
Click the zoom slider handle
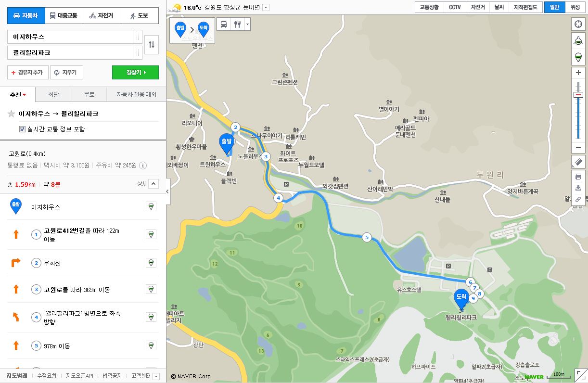(578, 95)
